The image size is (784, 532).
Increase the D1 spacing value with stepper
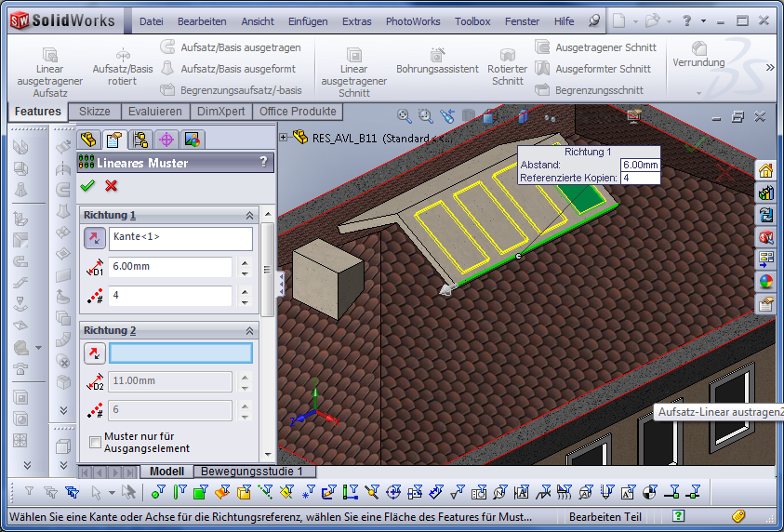pos(245,262)
